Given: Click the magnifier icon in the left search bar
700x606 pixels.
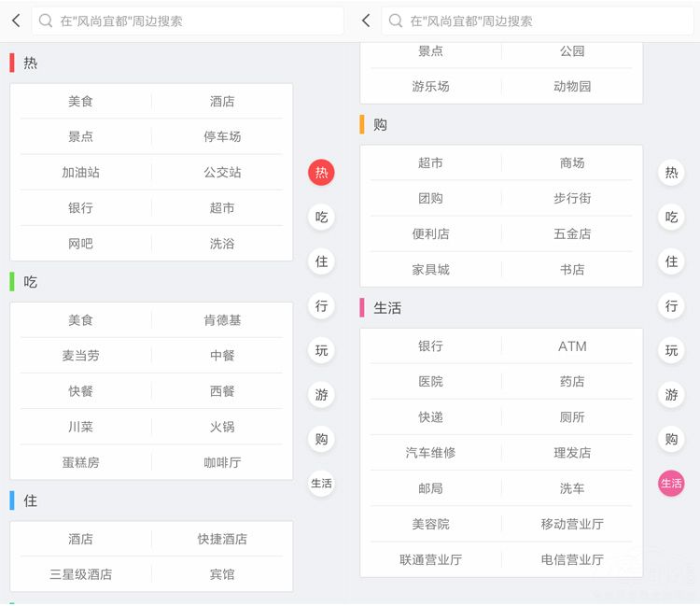Looking at the screenshot, I should coord(46,21).
